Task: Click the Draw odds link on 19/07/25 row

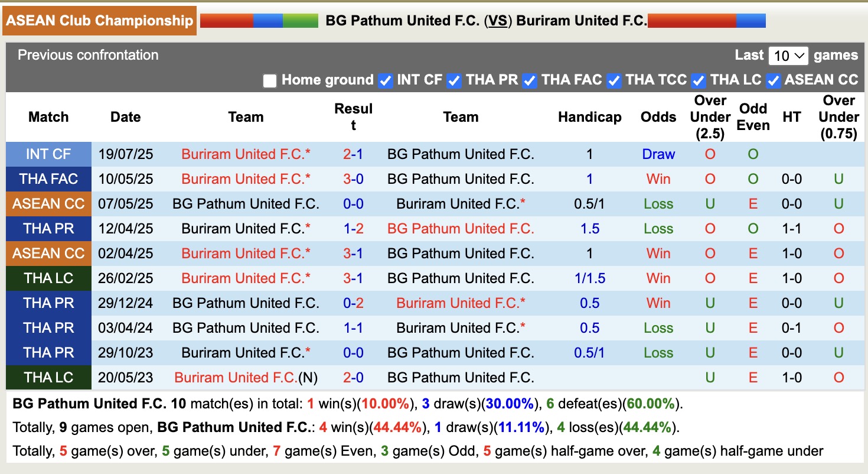Action: coord(658,154)
